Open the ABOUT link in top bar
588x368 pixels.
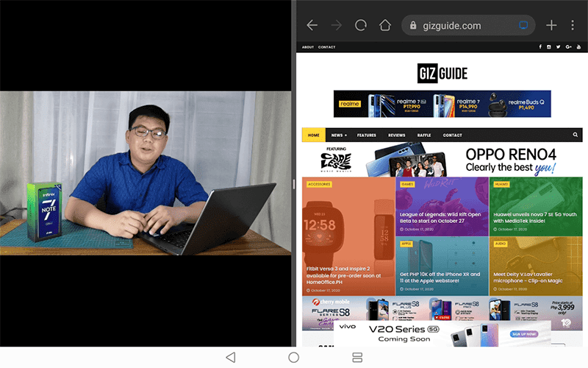[x=308, y=47]
